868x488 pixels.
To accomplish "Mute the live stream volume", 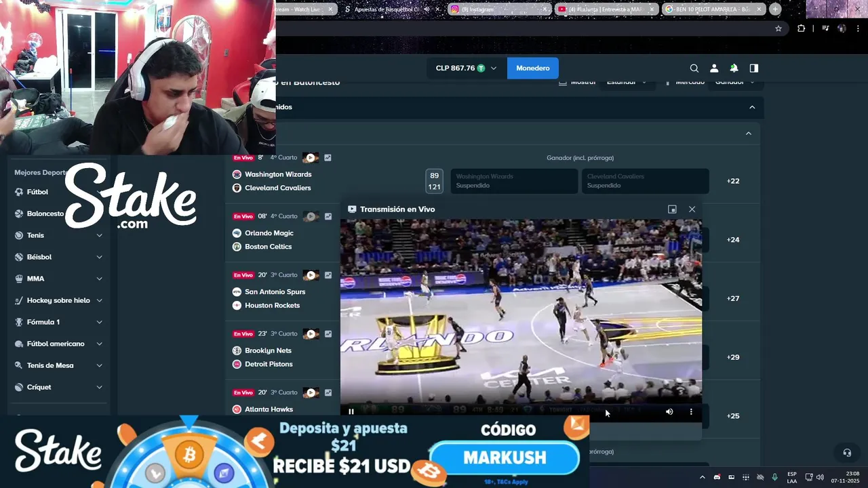I will 669,411.
